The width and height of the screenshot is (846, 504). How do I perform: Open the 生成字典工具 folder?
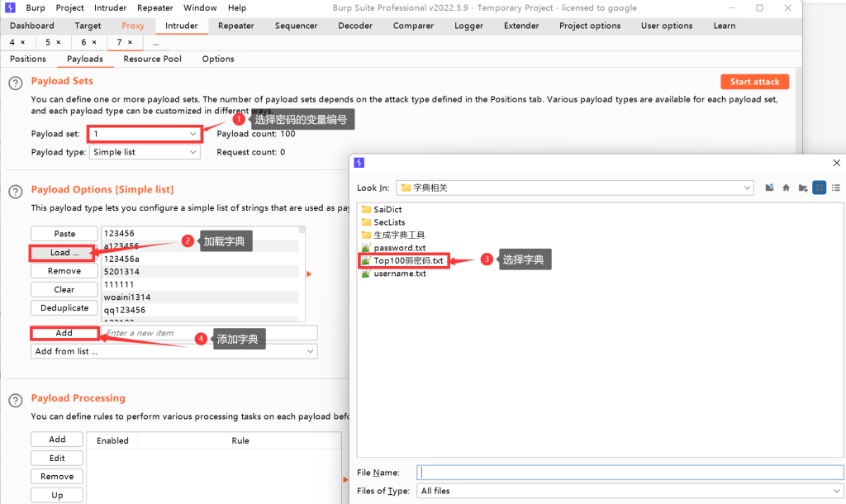click(x=392, y=235)
